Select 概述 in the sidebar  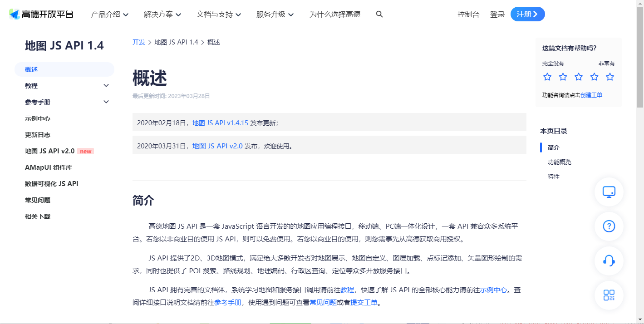64,69
